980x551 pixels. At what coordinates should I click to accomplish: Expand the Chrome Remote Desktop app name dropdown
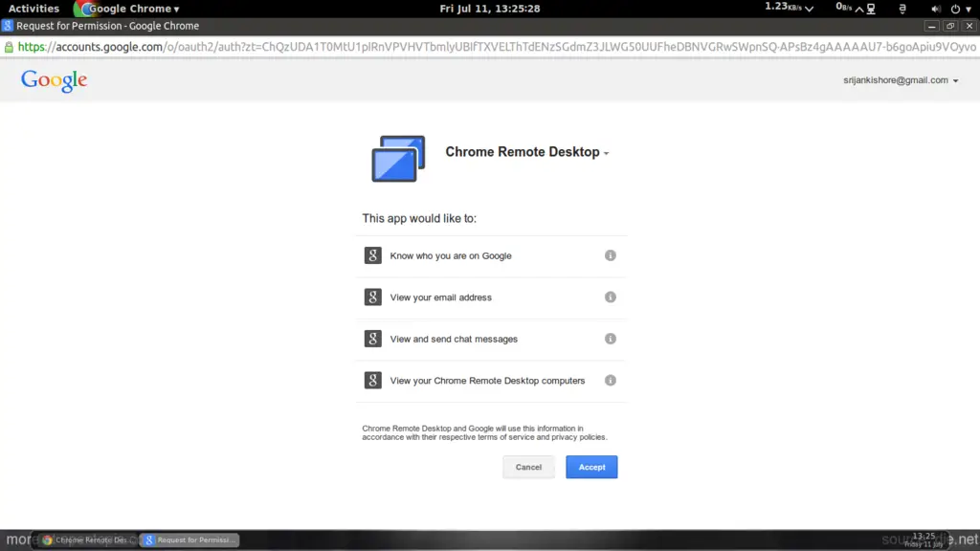pos(606,153)
